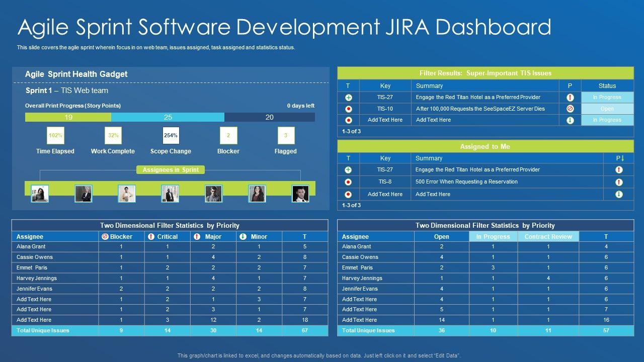Click the red bug icon beside TIS-10
Viewport: 644px width, 362px height.
click(x=348, y=109)
